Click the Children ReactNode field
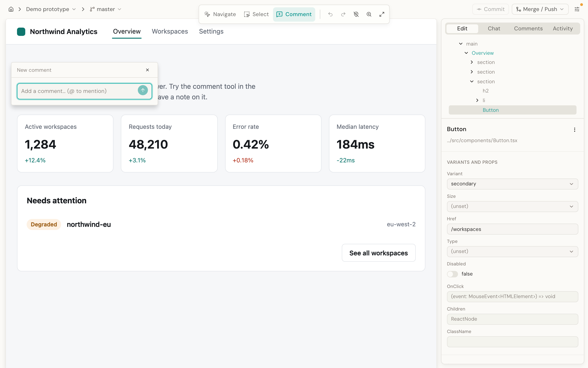This screenshot has height=368, width=588. coord(512,319)
